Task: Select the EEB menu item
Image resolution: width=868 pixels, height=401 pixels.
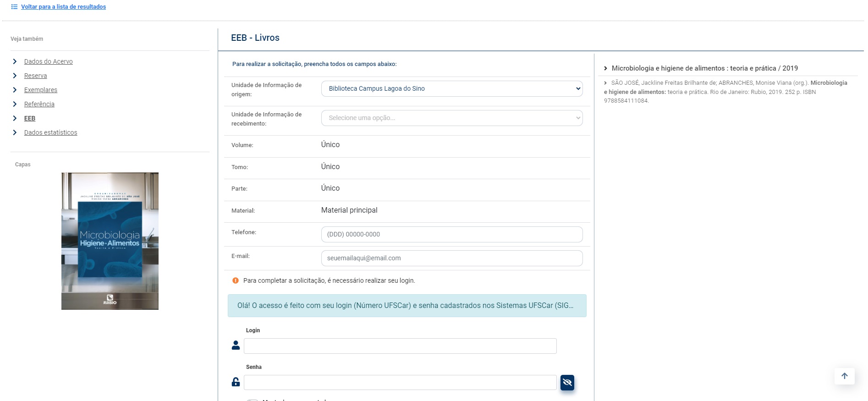Action: 30,118
